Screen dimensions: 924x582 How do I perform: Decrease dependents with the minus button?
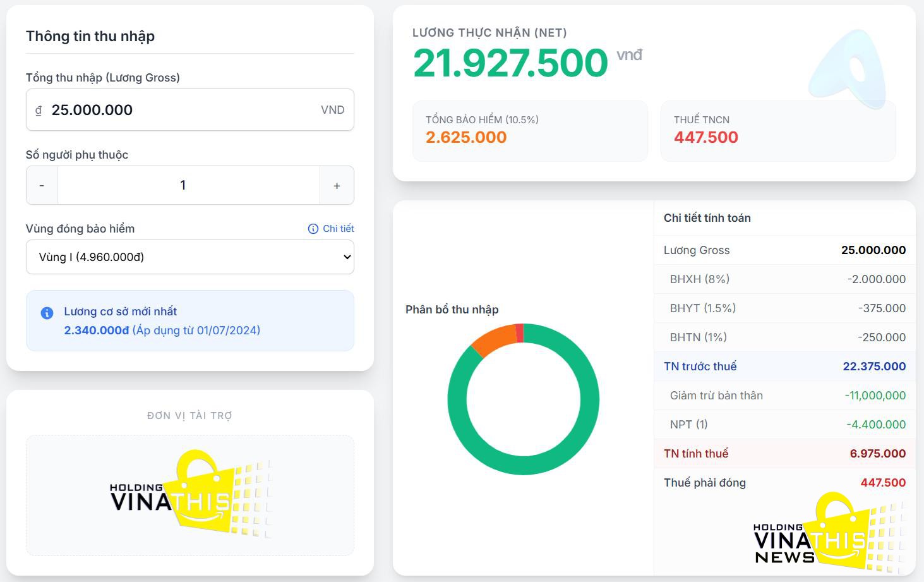(42, 185)
